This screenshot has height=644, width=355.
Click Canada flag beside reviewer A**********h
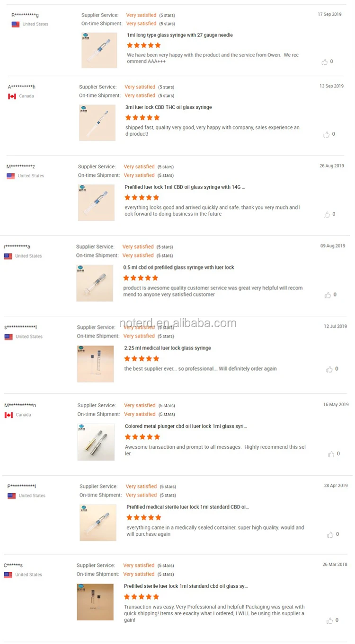pos(12,96)
